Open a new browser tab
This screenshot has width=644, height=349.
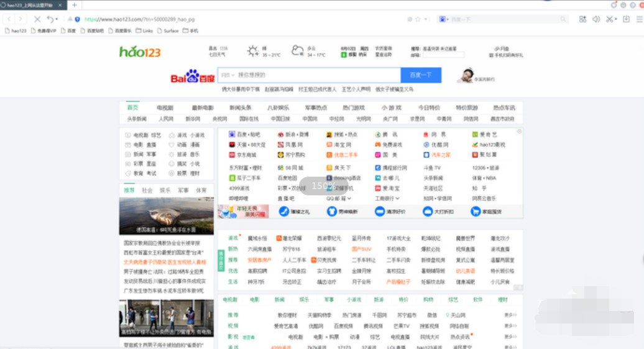pyautogui.click(x=74, y=5)
